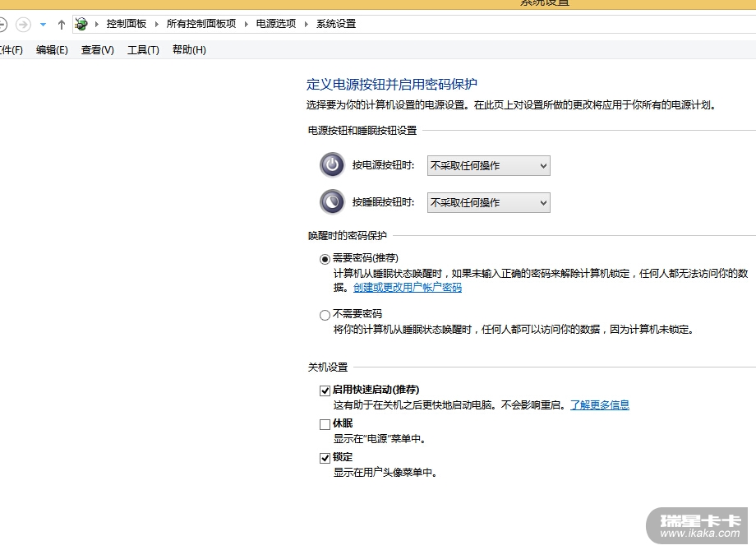Screen dimensions: 756x550
Task: Open the 了解更多信息 link
Action: pyautogui.click(x=600, y=404)
